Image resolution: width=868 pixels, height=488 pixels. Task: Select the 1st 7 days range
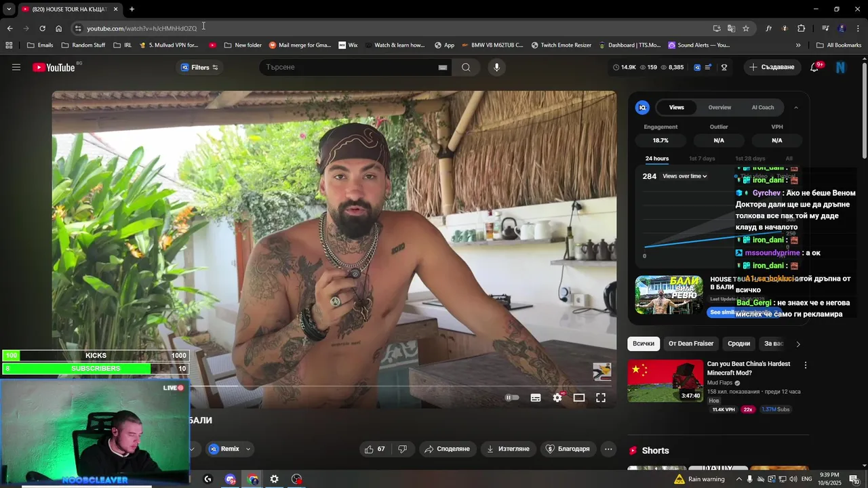pyautogui.click(x=702, y=159)
